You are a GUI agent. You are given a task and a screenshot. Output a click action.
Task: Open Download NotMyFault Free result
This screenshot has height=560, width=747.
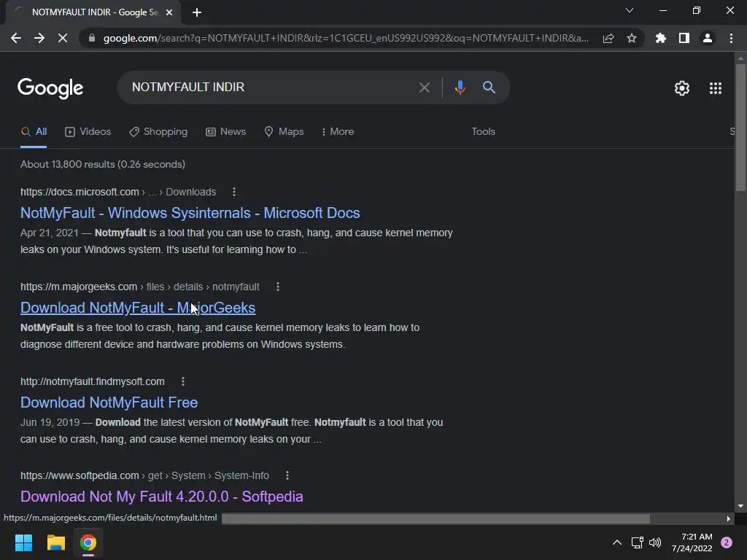109,402
